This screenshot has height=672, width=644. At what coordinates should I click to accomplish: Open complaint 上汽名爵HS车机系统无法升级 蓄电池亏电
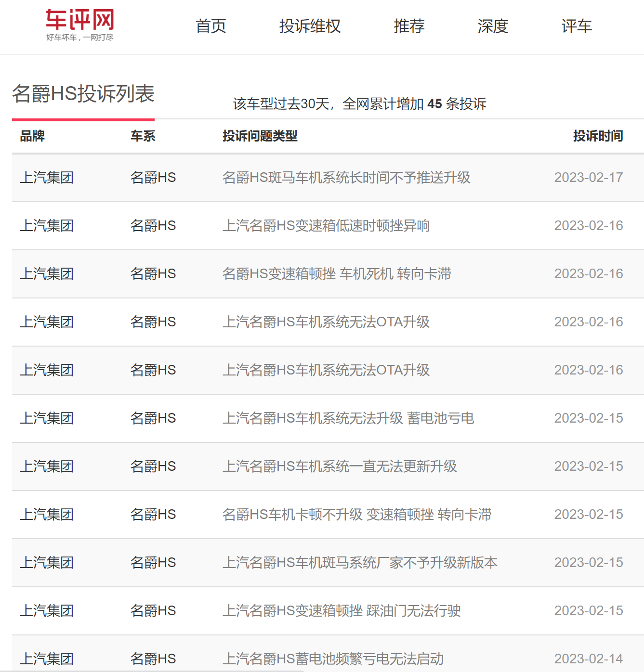(x=348, y=418)
